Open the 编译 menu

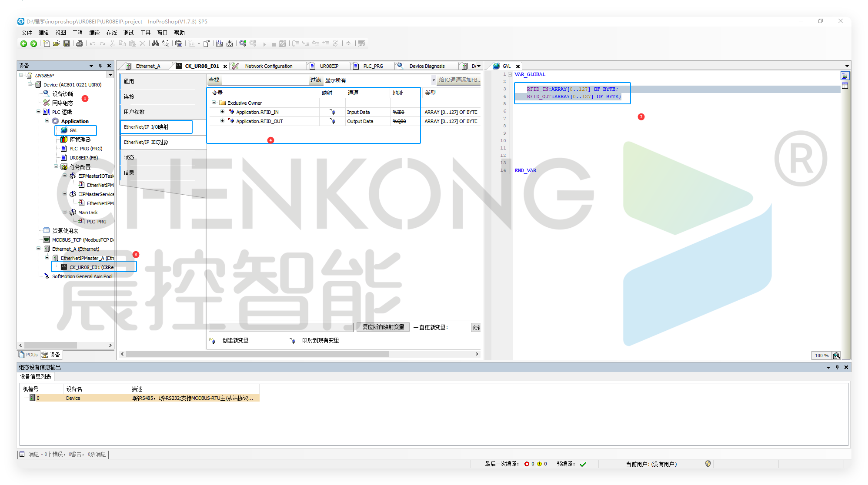coord(94,33)
